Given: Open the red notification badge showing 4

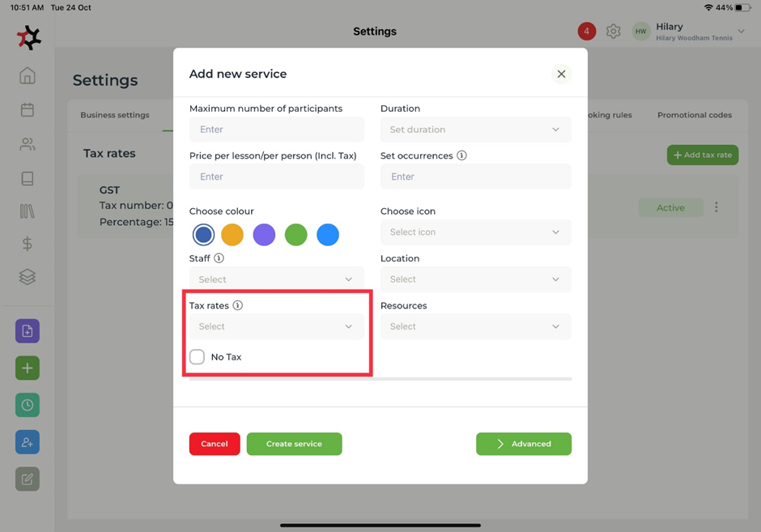Looking at the screenshot, I should click(x=587, y=32).
